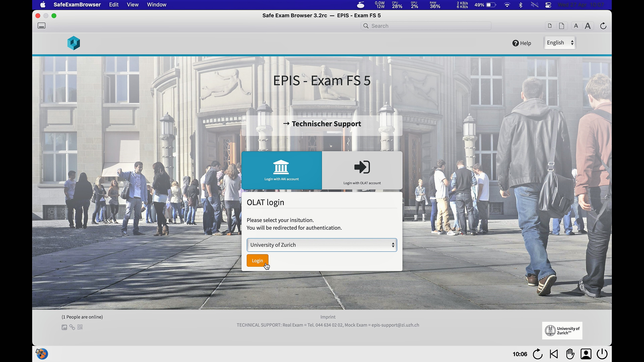The image size is (644, 362).
Task: Toggle the dock visibility icon in toolbar
Action: point(41,26)
